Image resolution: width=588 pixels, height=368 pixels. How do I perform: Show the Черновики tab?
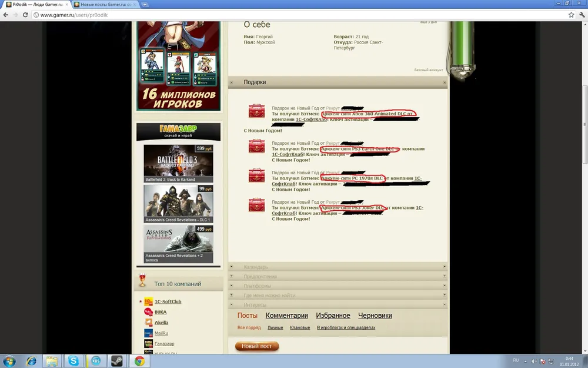point(375,316)
